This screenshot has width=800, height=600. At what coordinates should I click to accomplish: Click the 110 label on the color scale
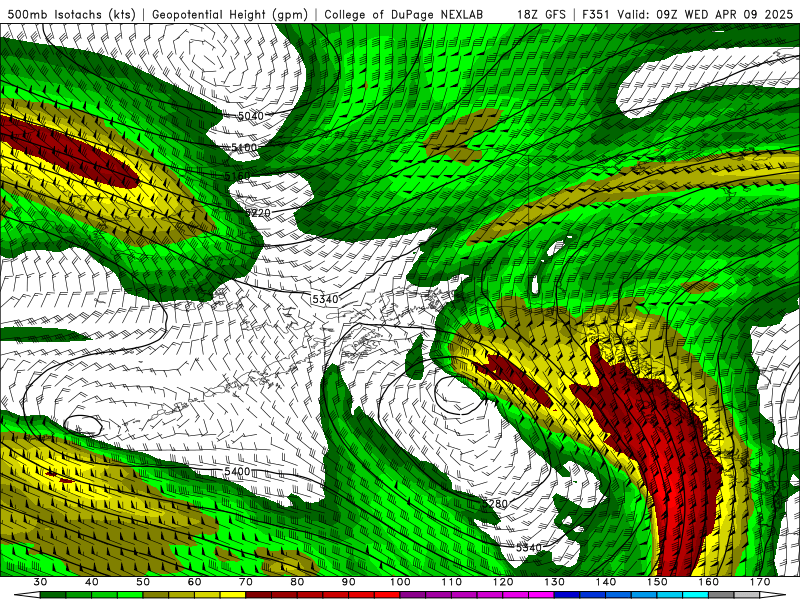pos(452,582)
